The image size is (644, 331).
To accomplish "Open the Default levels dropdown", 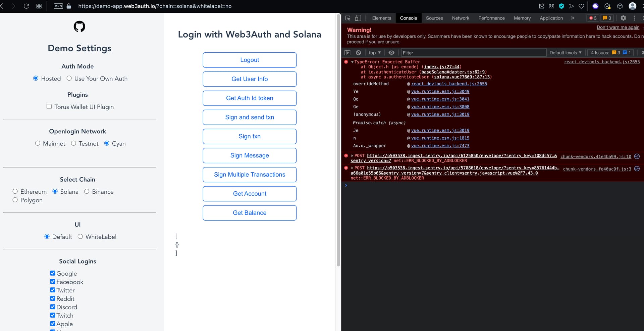I will [x=566, y=53].
